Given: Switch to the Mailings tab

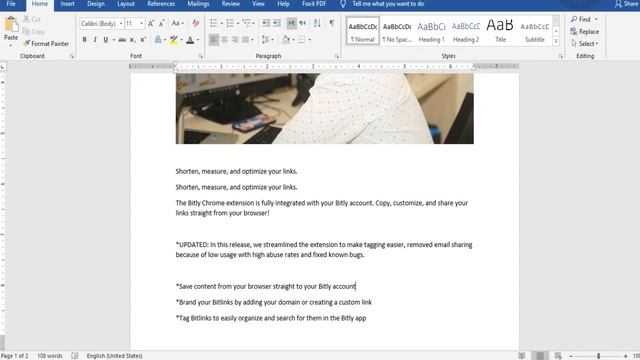Looking at the screenshot, I should [198, 4].
